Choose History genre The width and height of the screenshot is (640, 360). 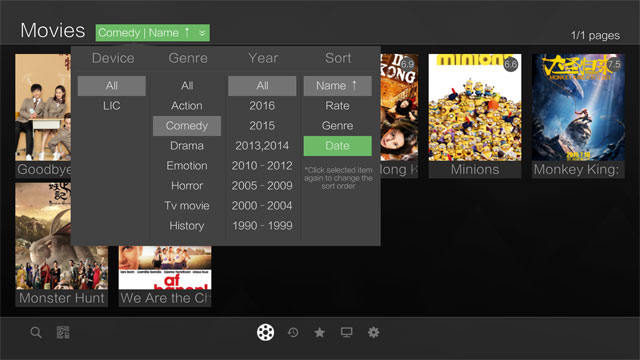187,226
